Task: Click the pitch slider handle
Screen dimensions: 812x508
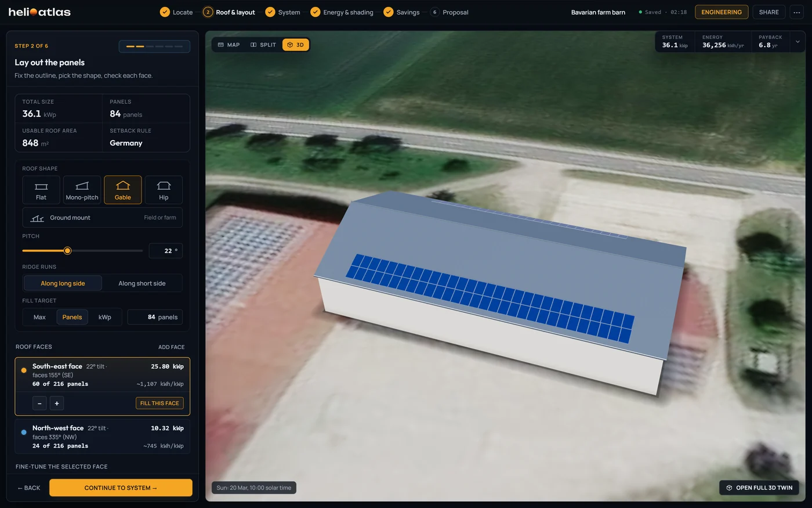Action: click(67, 251)
